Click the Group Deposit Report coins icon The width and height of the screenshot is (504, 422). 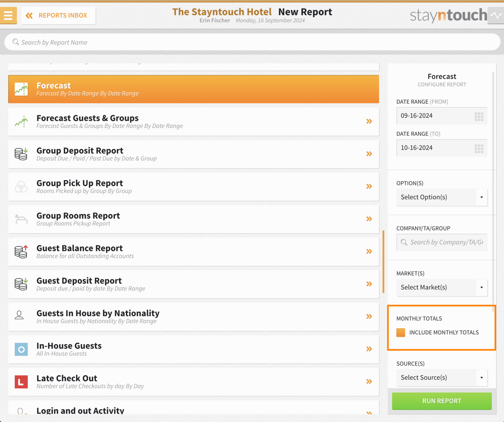[x=21, y=154]
